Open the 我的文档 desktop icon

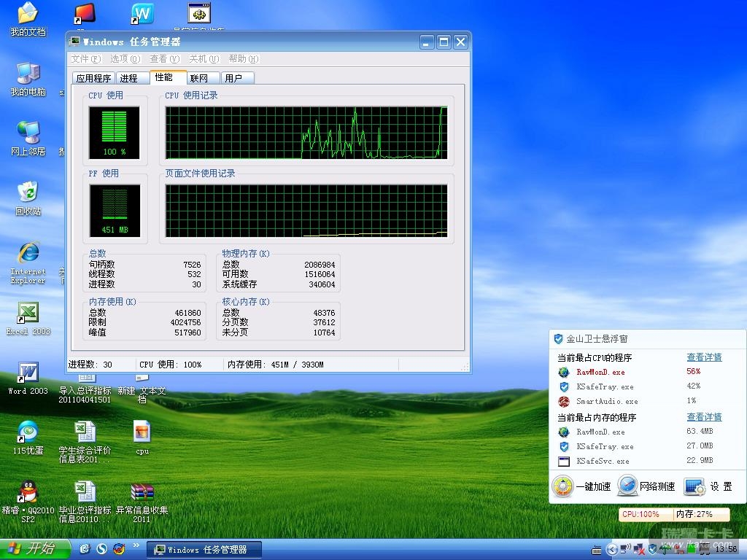28,14
